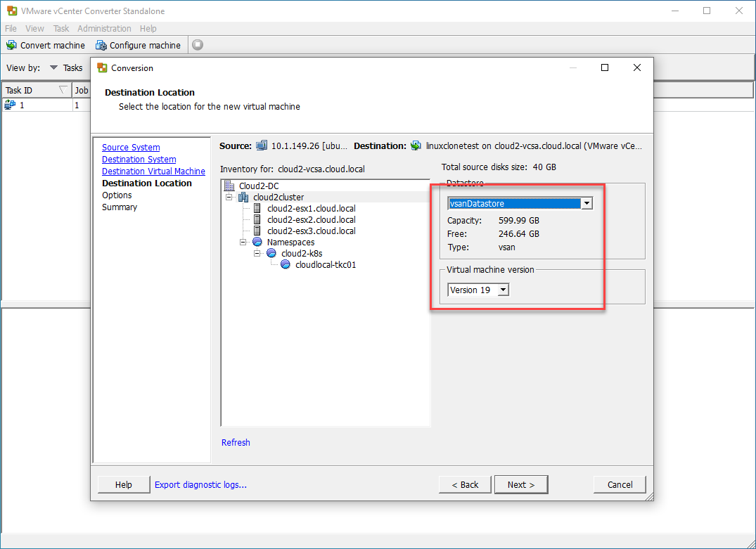Collapse the cloud2cluster tree node
The image size is (756, 549).
point(229,198)
